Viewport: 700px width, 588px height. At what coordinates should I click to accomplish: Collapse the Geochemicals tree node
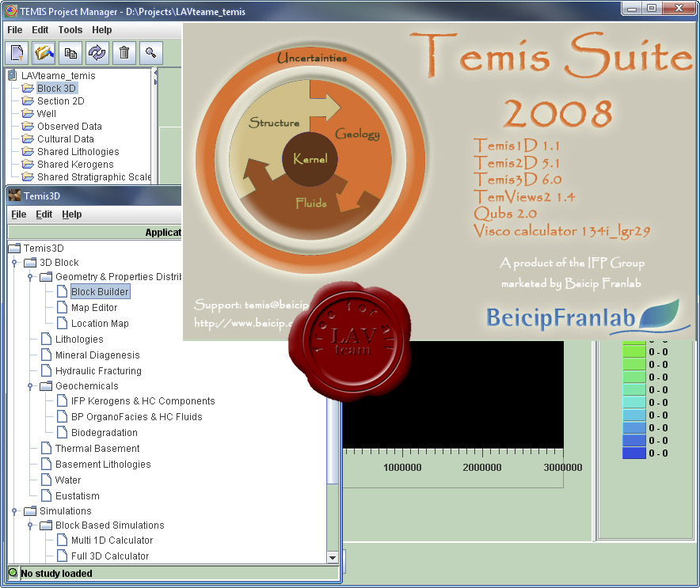(30, 386)
